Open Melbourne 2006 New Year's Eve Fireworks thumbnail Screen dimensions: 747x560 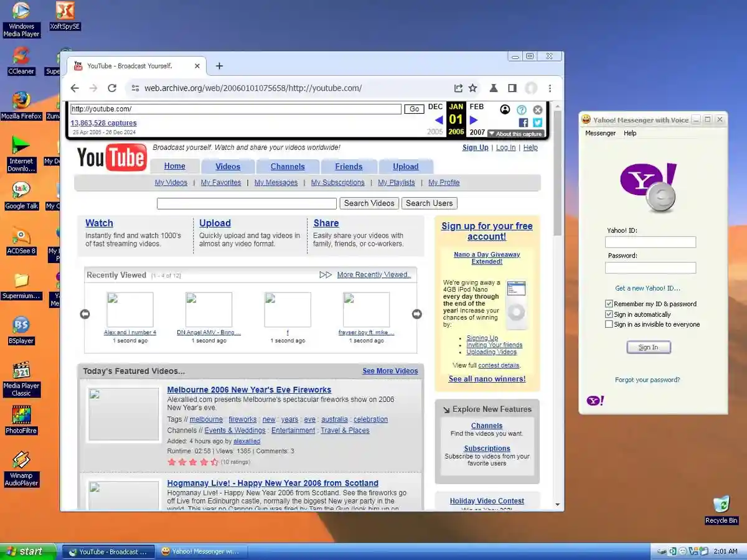(x=124, y=414)
